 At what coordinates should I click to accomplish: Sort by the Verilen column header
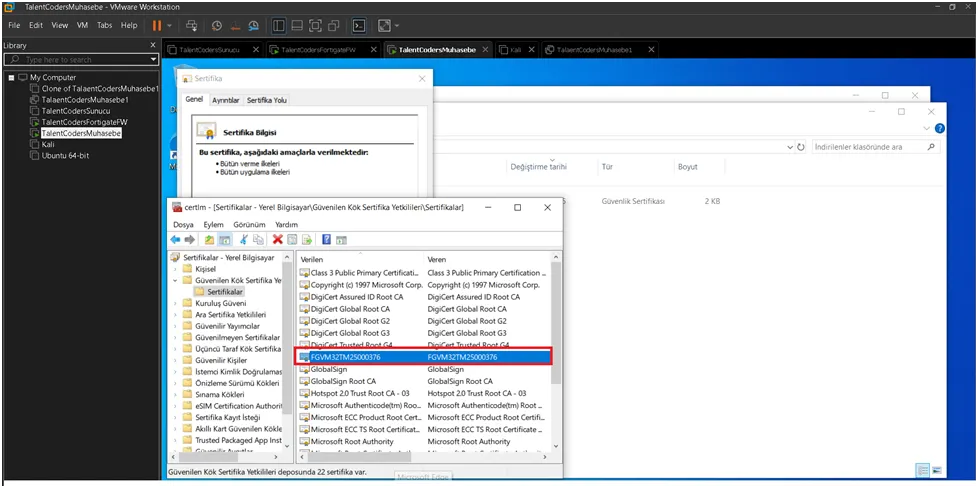(x=360, y=258)
